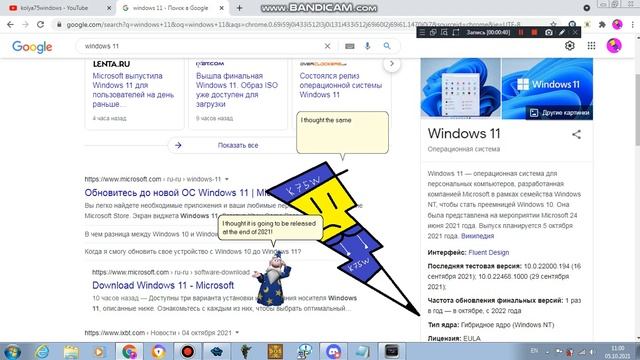Close the kolya75windows YouTube tab
This screenshot has width=640, height=360.
click(x=109, y=8)
